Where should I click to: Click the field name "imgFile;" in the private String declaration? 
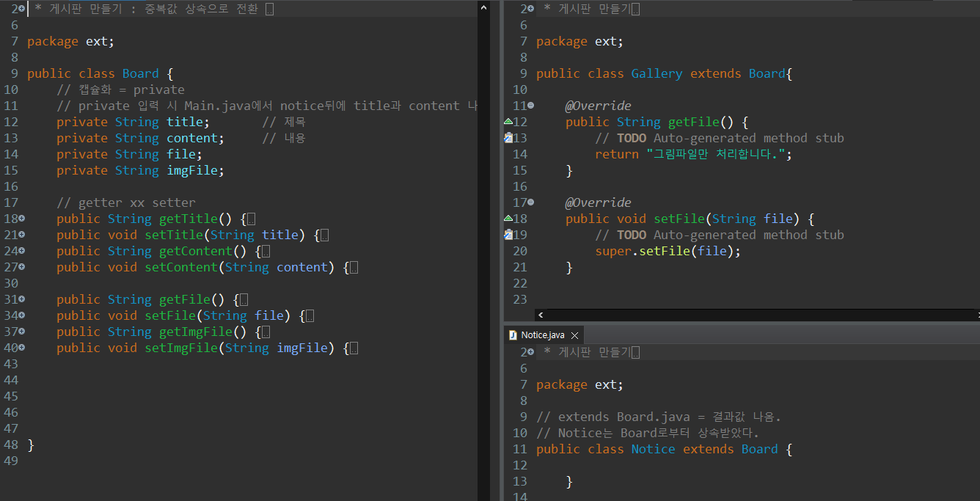click(195, 170)
